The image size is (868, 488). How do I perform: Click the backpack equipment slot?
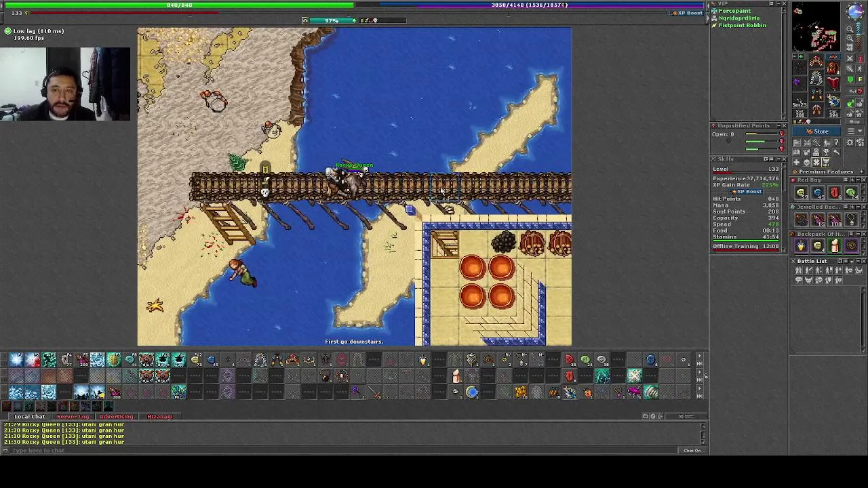coord(833,67)
